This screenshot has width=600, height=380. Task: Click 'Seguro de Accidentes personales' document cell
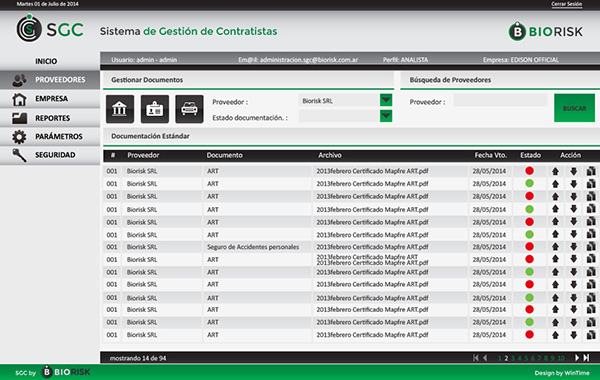click(x=253, y=247)
